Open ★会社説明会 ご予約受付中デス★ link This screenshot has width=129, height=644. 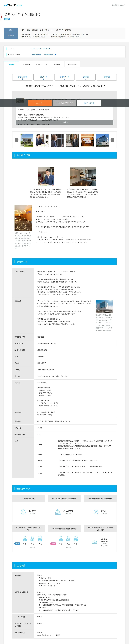click(x=44, y=55)
